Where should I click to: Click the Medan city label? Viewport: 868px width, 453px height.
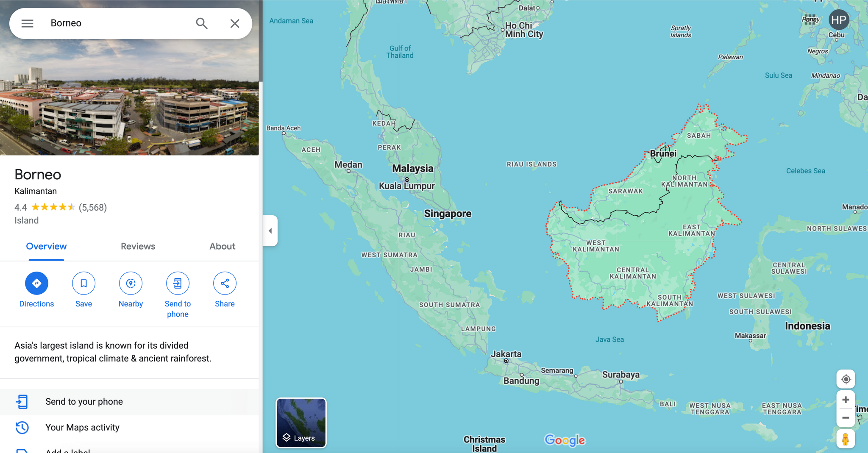pyautogui.click(x=348, y=164)
